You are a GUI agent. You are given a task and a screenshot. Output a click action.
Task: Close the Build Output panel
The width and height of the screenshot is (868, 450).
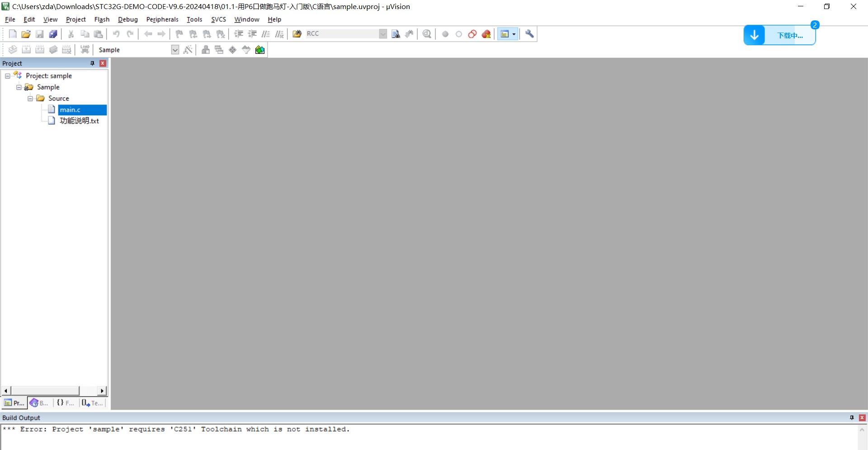[862, 418]
